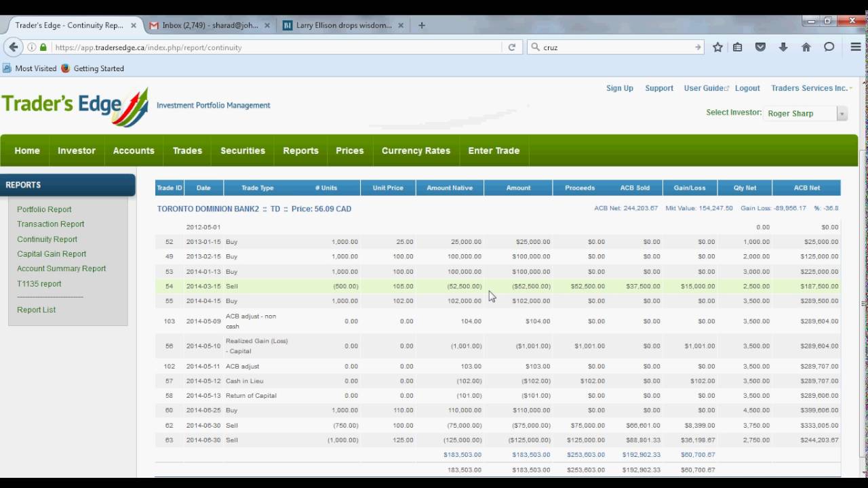
Task: Open downloads arrow icon
Action: [783, 47]
